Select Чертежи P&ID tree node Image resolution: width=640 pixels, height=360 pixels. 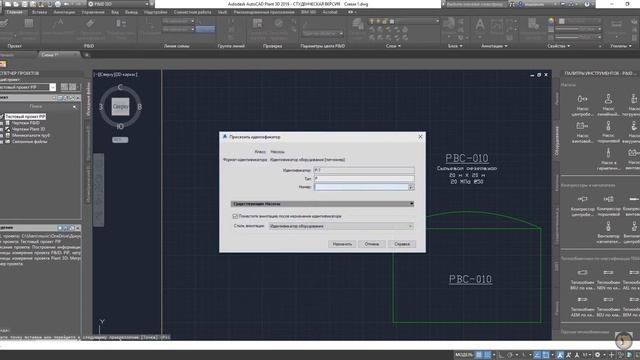click(x=25, y=123)
